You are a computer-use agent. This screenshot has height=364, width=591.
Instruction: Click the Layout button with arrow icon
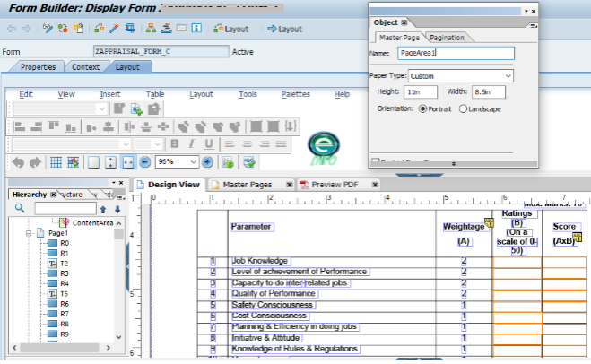tap(284, 29)
